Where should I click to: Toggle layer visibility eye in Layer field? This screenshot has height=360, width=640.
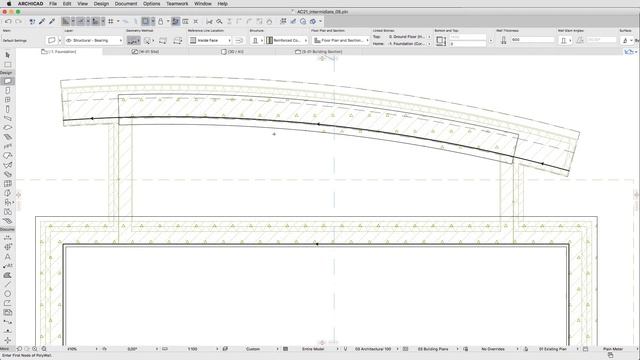tap(69, 40)
